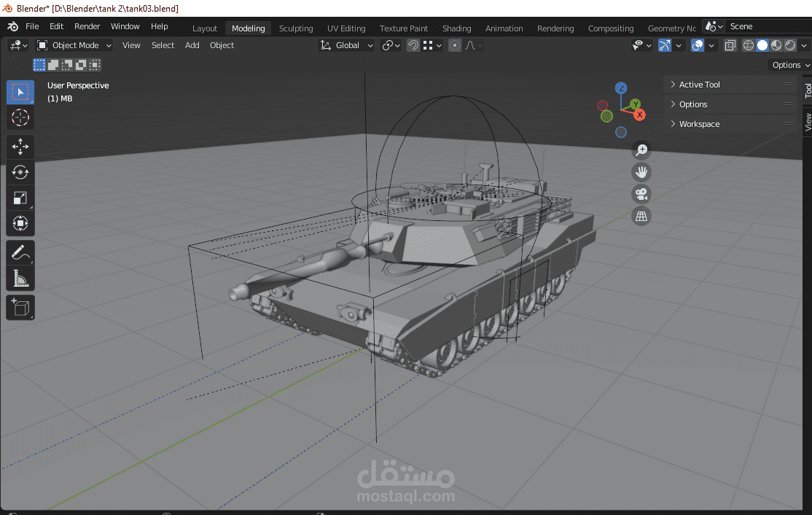This screenshot has width=812, height=515.
Task: Switch to solid viewport shading
Action: [762, 46]
